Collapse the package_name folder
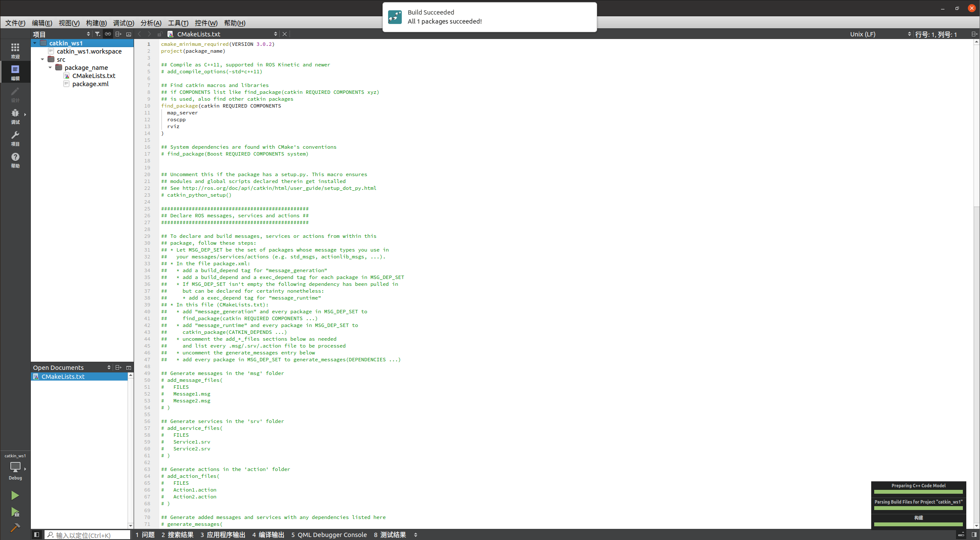Viewport: 980px width, 540px height. [50, 67]
